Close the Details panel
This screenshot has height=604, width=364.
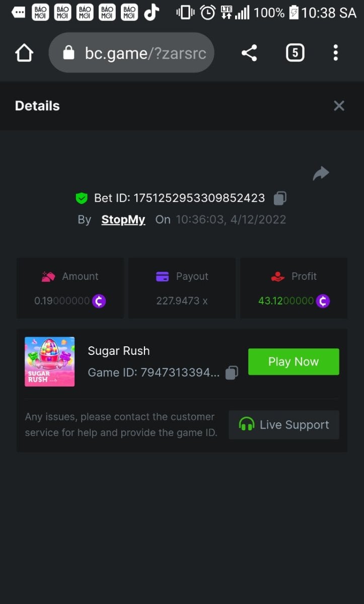(x=339, y=106)
